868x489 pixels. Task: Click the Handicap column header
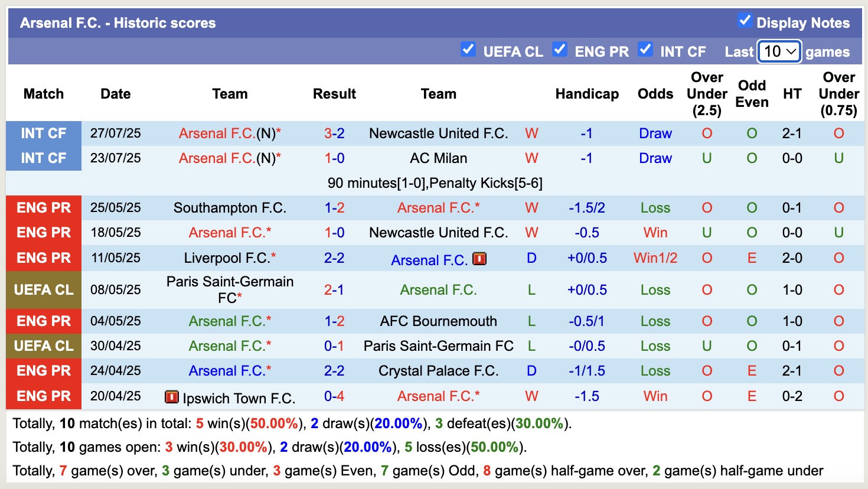pyautogui.click(x=587, y=94)
